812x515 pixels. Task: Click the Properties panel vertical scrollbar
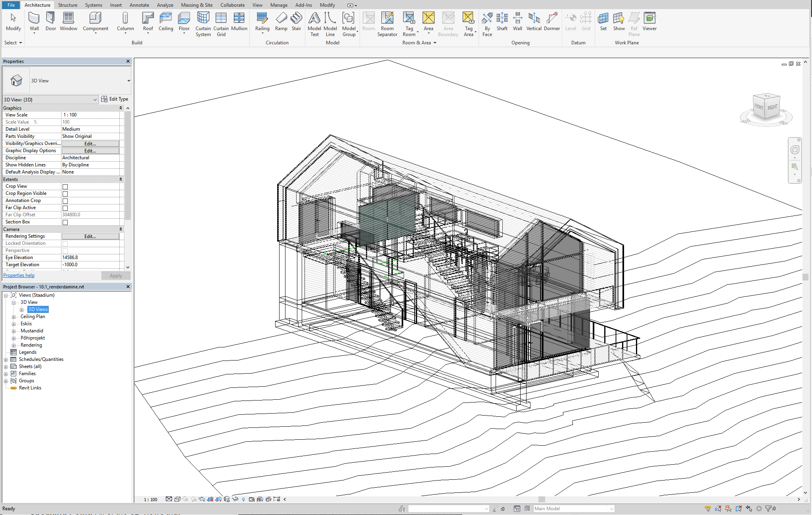(128, 166)
